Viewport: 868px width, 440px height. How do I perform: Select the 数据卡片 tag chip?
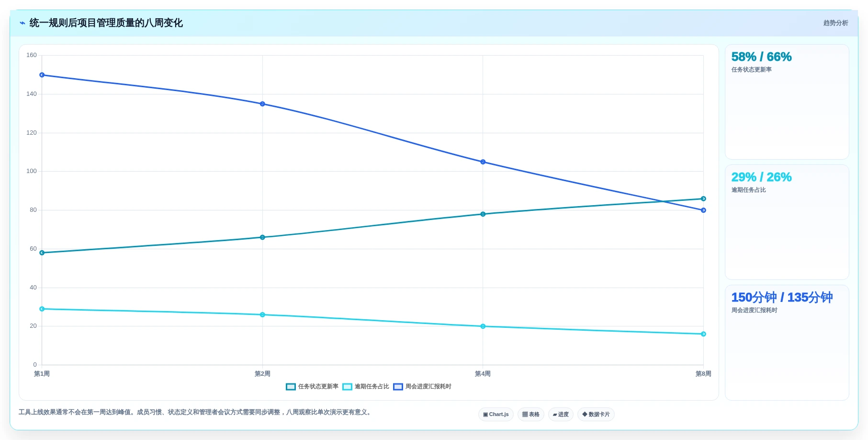point(596,415)
